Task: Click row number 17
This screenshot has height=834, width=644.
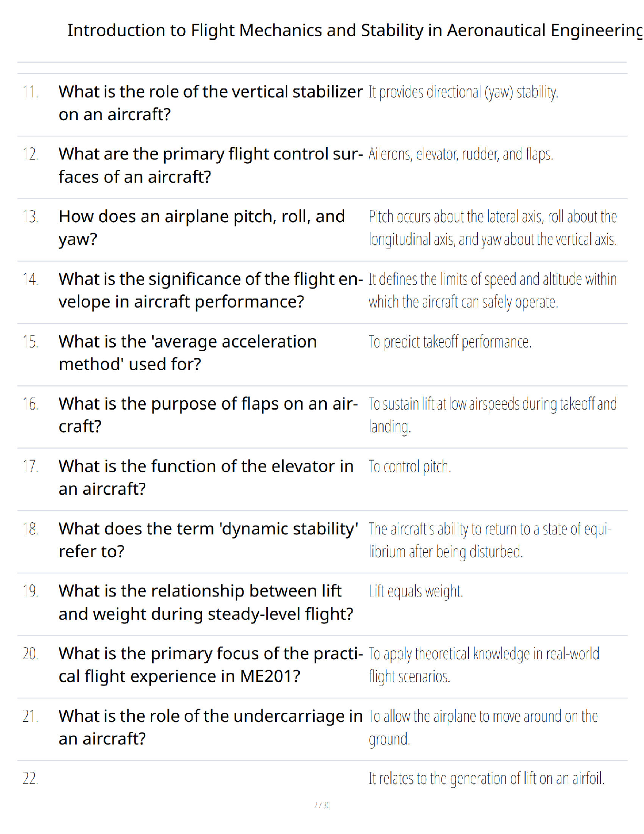Action: (x=30, y=466)
